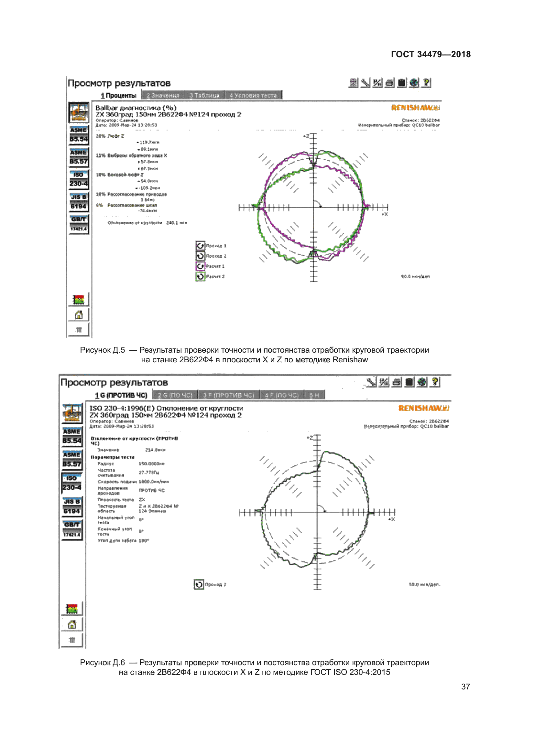Screen dimensions: 535x756
Task: Toggle 'Проход 2' in the lower ISO window
Action: (199, 584)
